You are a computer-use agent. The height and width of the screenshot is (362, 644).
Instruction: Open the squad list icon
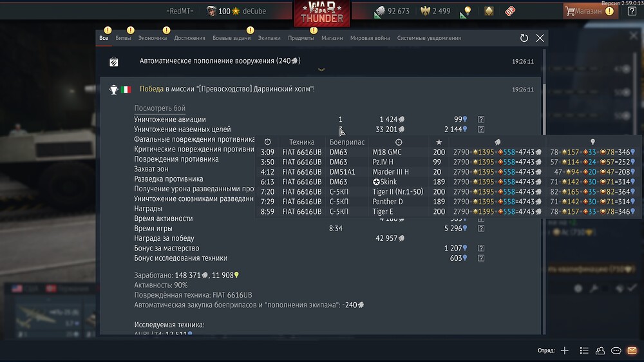584,350
